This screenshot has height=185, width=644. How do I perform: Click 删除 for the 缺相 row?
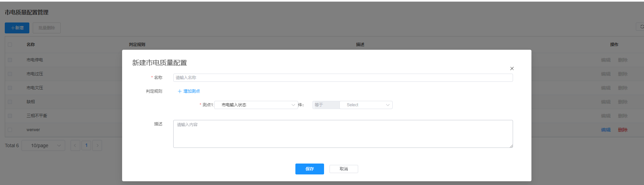coord(623,102)
